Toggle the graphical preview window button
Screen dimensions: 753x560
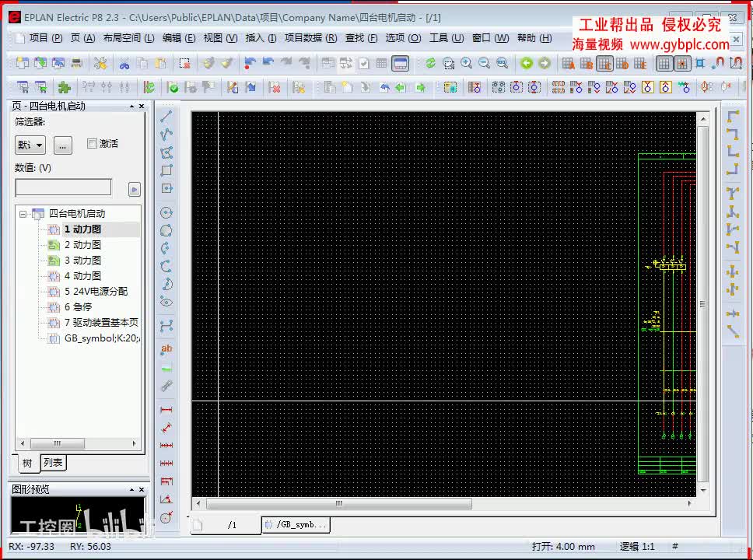tap(400, 63)
